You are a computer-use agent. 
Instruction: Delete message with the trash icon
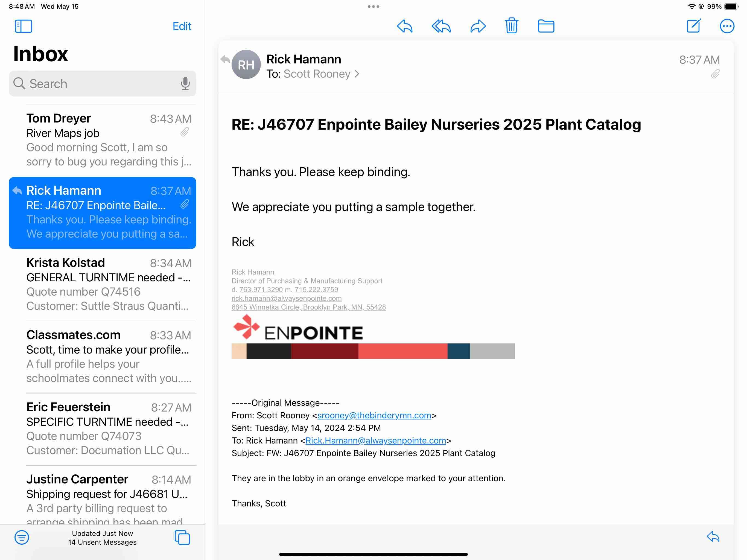pos(511,26)
